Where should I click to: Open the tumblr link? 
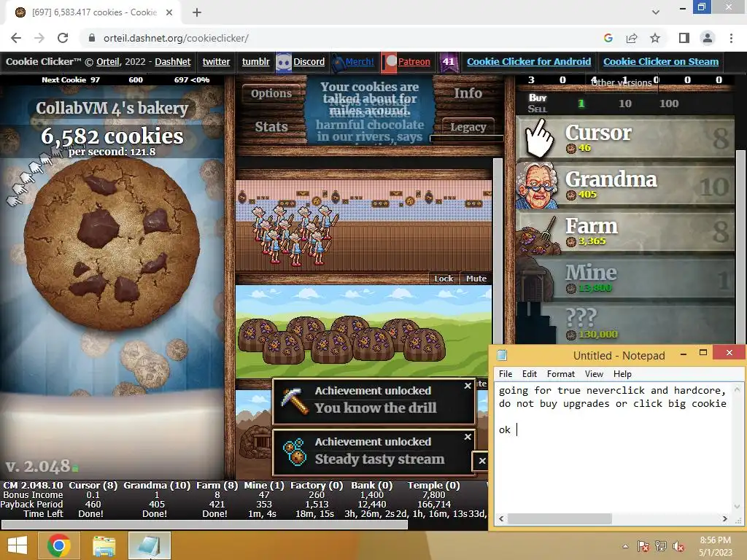coord(255,62)
